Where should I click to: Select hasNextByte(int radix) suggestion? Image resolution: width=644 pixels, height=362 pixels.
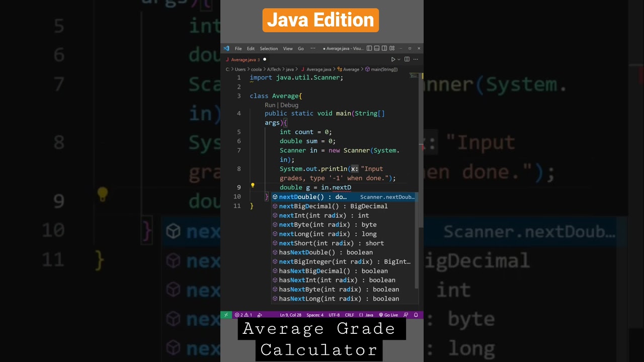click(344, 289)
